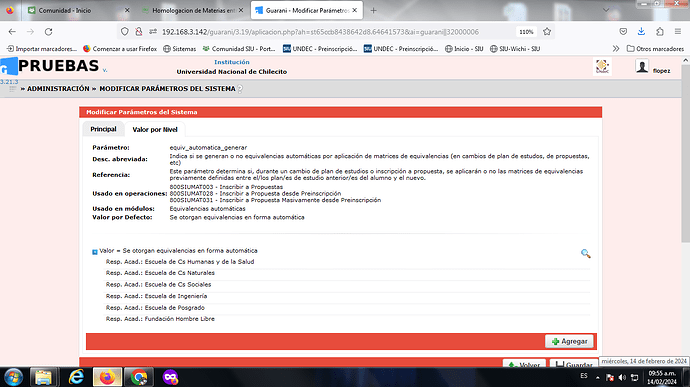Switch to Firefox in the taskbar
This screenshot has width=690, height=387.
coord(107,377)
